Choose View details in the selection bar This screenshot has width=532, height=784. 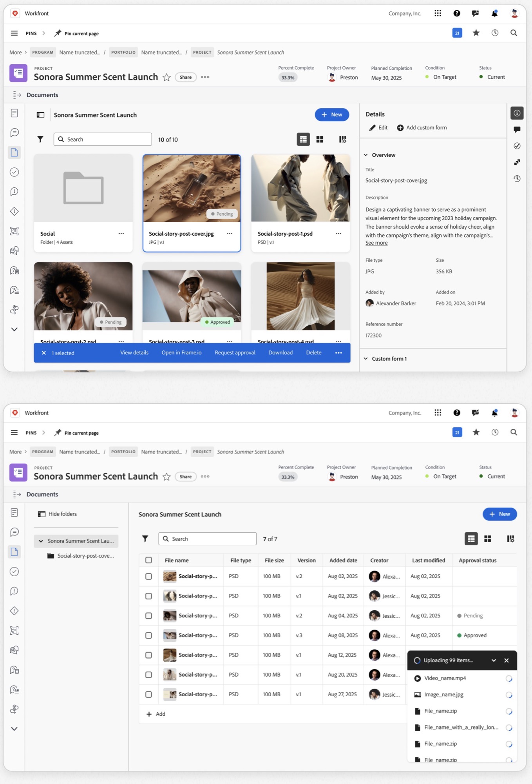point(134,352)
